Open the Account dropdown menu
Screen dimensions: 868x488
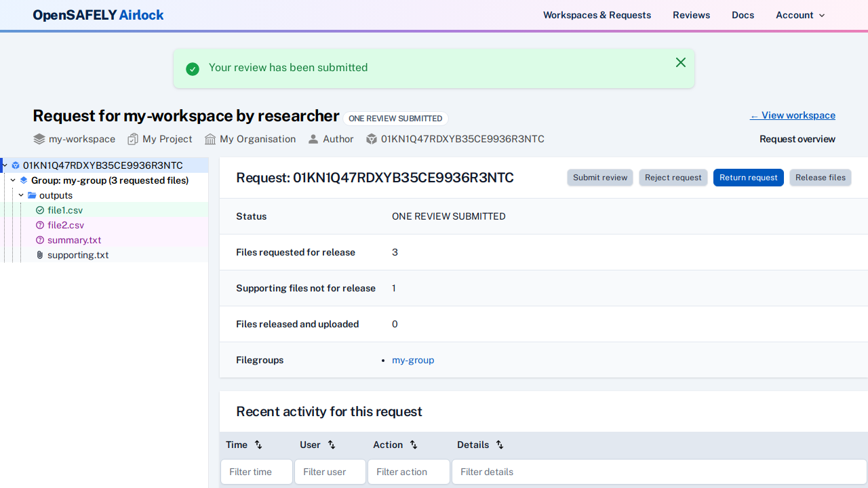pyautogui.click(x=800, y=15)
